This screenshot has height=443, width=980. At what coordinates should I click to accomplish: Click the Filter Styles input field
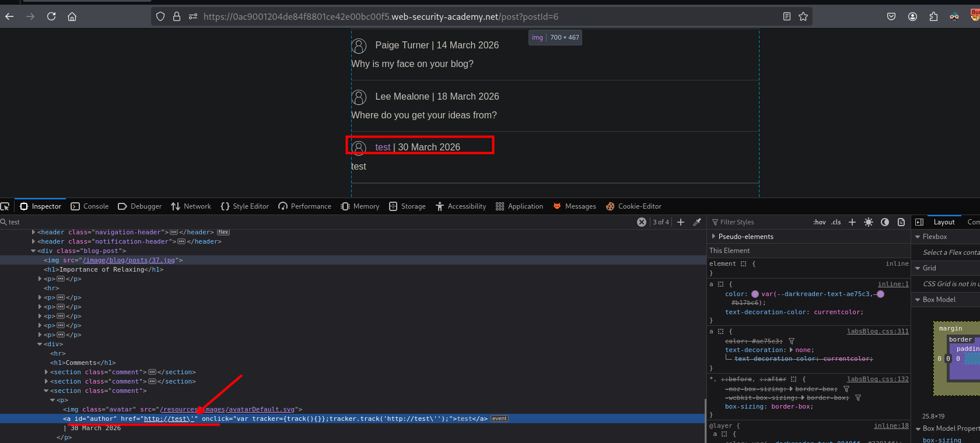tap(758, 222)
